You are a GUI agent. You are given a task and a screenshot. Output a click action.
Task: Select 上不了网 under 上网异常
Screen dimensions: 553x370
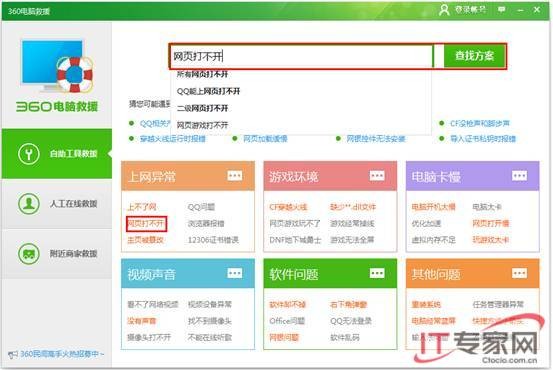142,207
